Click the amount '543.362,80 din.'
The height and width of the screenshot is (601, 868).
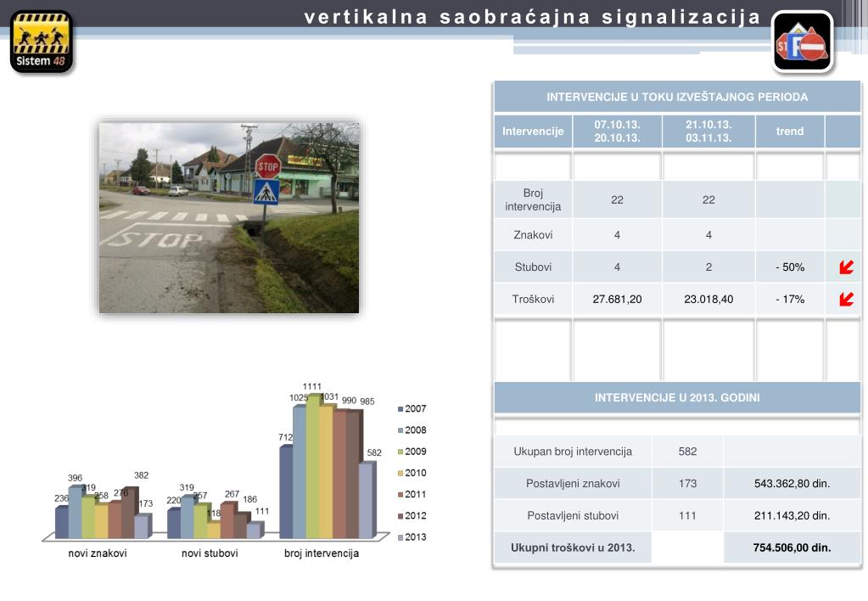pyautogui.click(x=792, y=484)
